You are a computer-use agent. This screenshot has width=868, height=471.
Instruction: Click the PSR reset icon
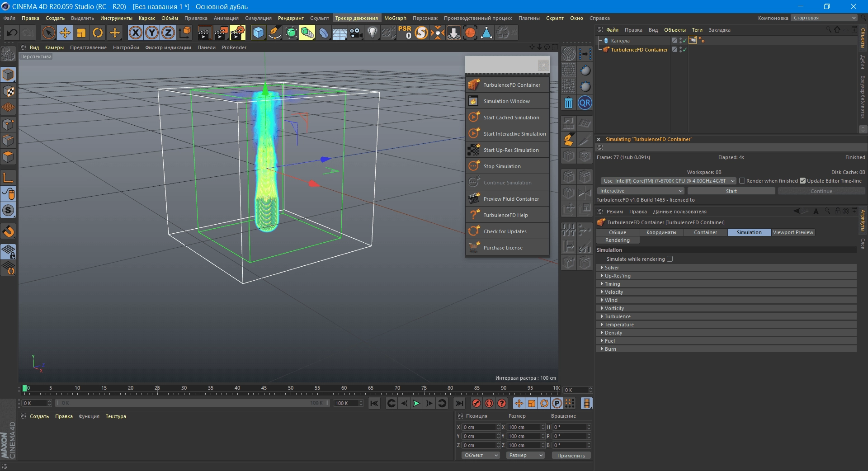point(405,33)
